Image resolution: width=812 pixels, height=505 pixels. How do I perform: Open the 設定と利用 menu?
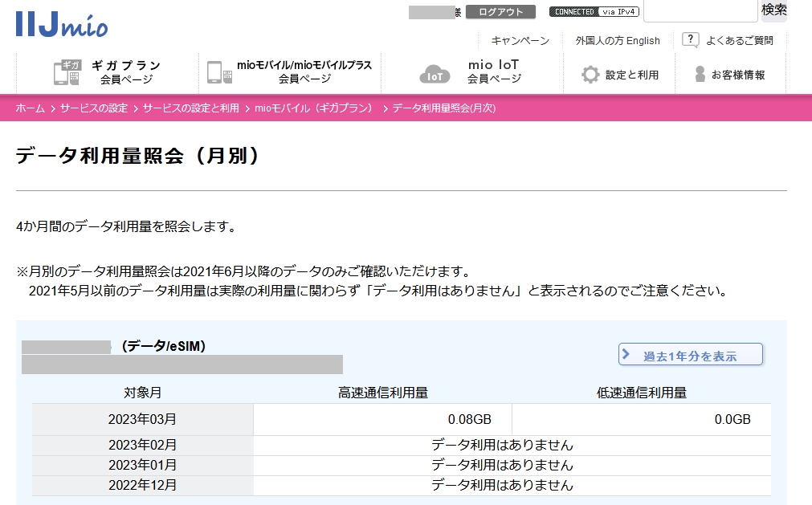(x=619, y=75)
